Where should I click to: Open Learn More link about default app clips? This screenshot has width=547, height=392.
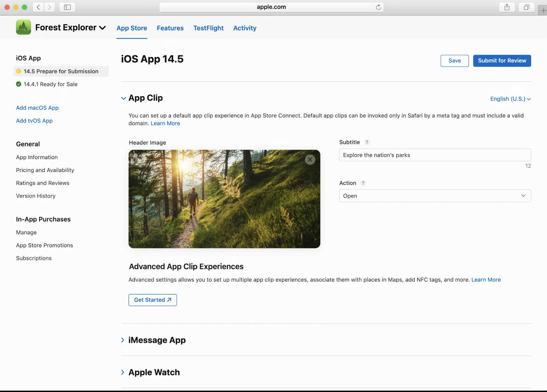pyautogui.click(x=165, y=123)
